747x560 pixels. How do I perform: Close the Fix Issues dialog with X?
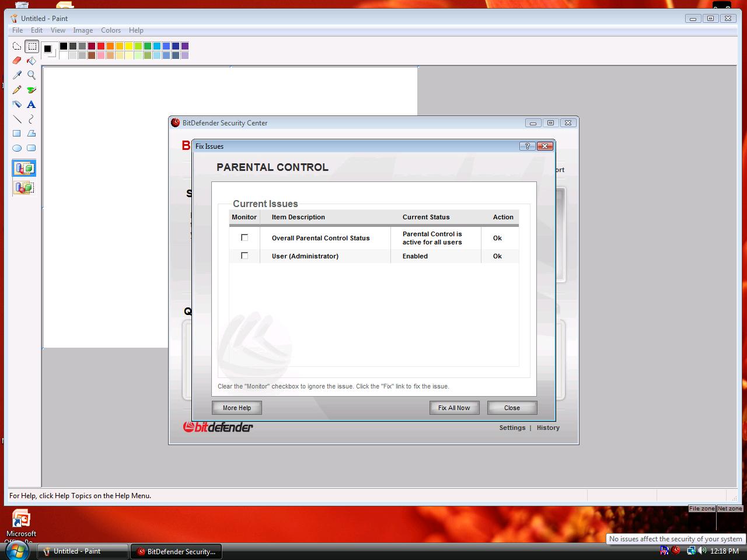point(545,146)
